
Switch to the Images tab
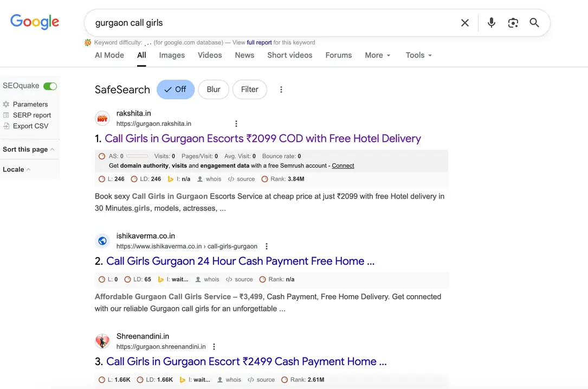[172, 55]
